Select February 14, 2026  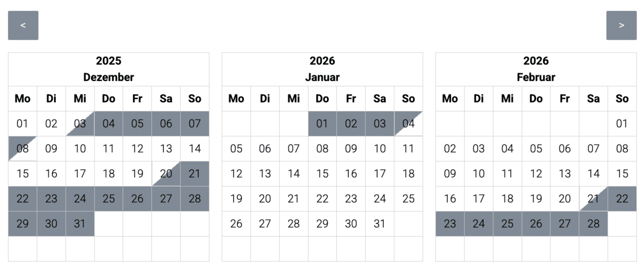point(593,174)
